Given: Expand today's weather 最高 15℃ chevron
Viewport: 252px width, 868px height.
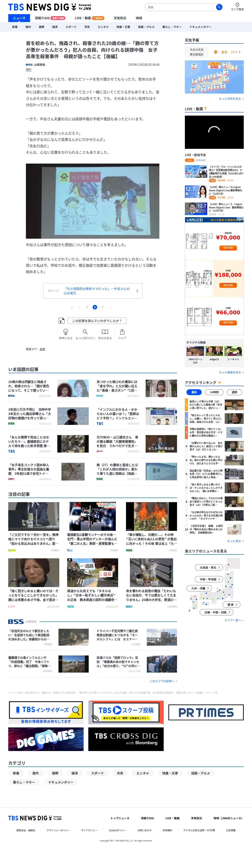Looking at the screenshot, I should 240,52.
